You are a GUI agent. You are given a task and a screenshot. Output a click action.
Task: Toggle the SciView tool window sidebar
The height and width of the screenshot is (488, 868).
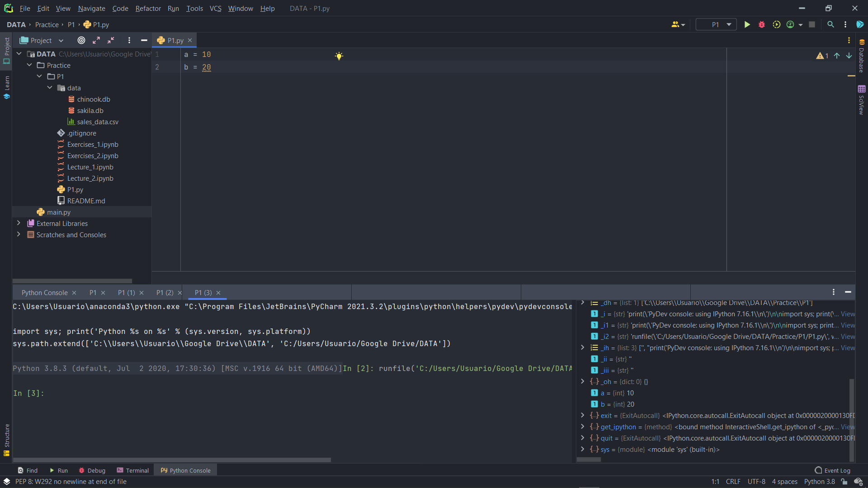(862, 100)
